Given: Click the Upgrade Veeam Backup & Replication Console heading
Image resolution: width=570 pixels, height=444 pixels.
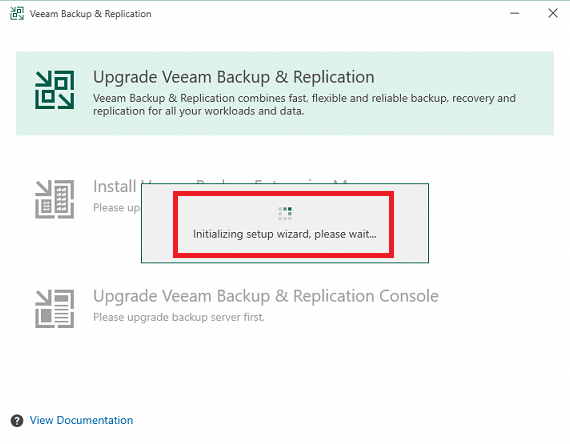Looking at the screenshot, I should (x=266, y=296).
